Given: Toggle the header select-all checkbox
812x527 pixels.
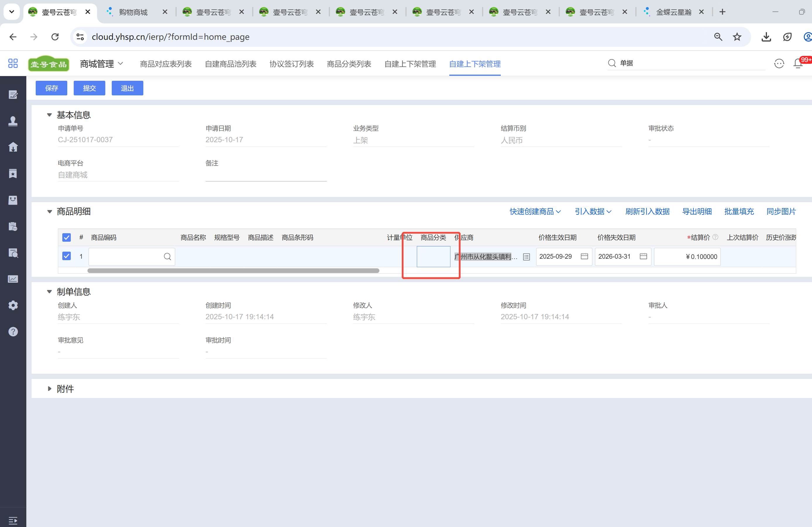Looking at the screenshot, I should click(x=66, y=238).
